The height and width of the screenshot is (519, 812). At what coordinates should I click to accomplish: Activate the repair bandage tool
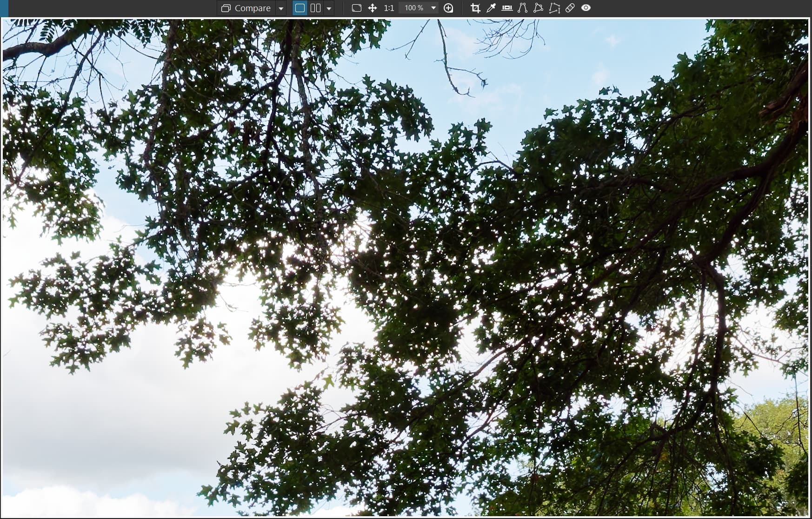570,8
